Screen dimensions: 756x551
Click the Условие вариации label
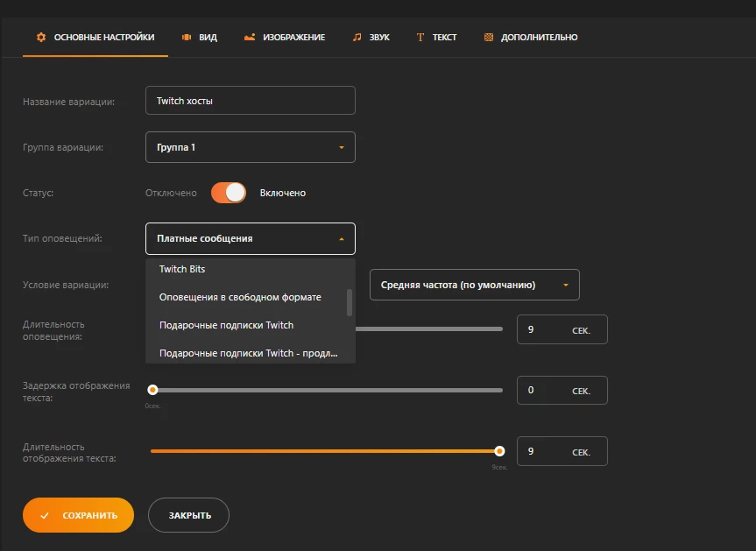pos(66,285)
